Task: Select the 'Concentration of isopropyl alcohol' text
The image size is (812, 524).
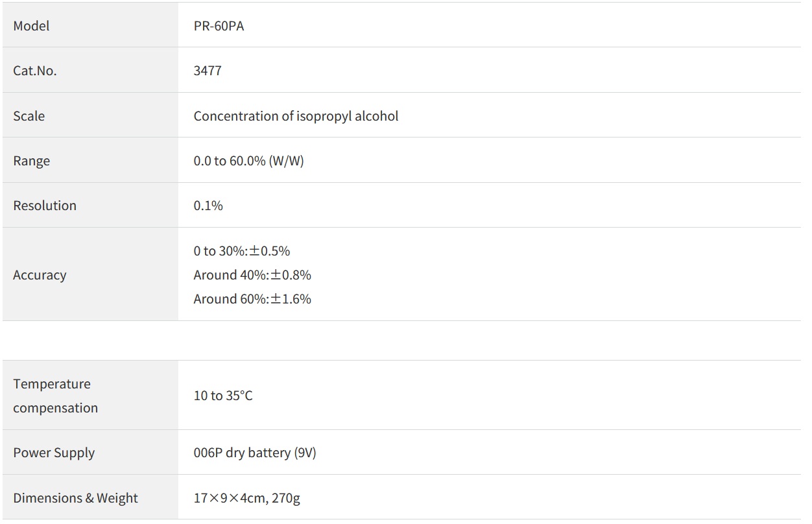Action: [x=296, y=116]
